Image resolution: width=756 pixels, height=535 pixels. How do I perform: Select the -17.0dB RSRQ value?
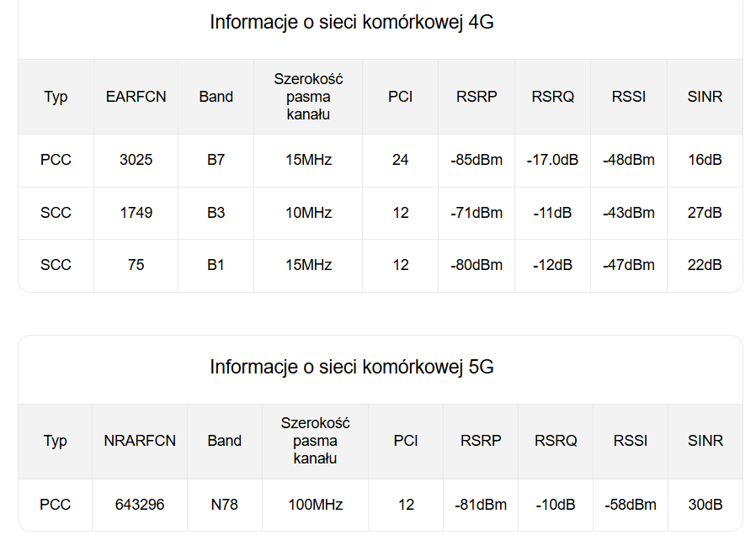tap(552, 160)
